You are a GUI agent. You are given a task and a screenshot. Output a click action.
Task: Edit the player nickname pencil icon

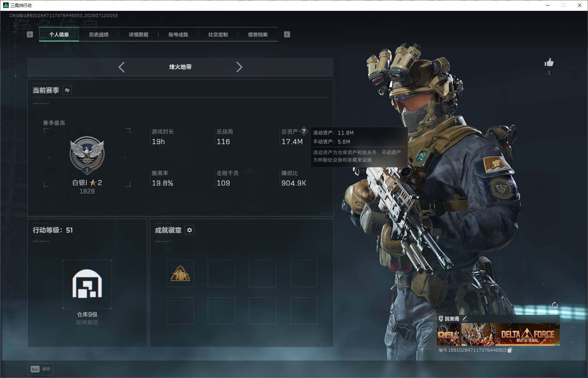click(x=465, y=318)
